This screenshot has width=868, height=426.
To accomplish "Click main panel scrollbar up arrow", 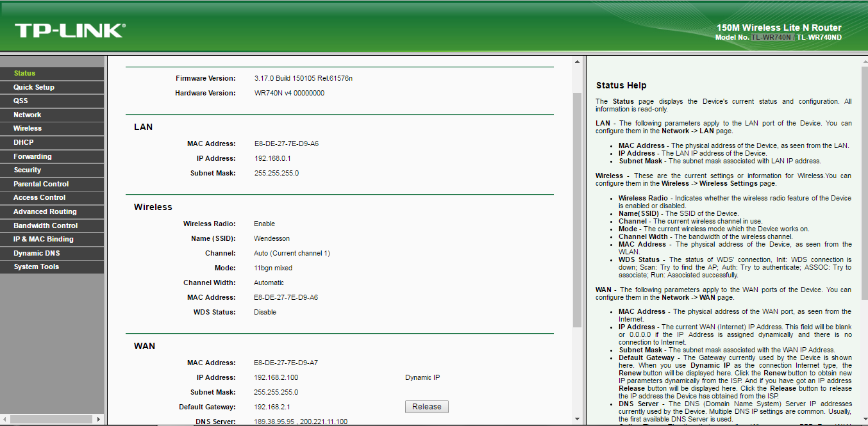I will (577, 61).
